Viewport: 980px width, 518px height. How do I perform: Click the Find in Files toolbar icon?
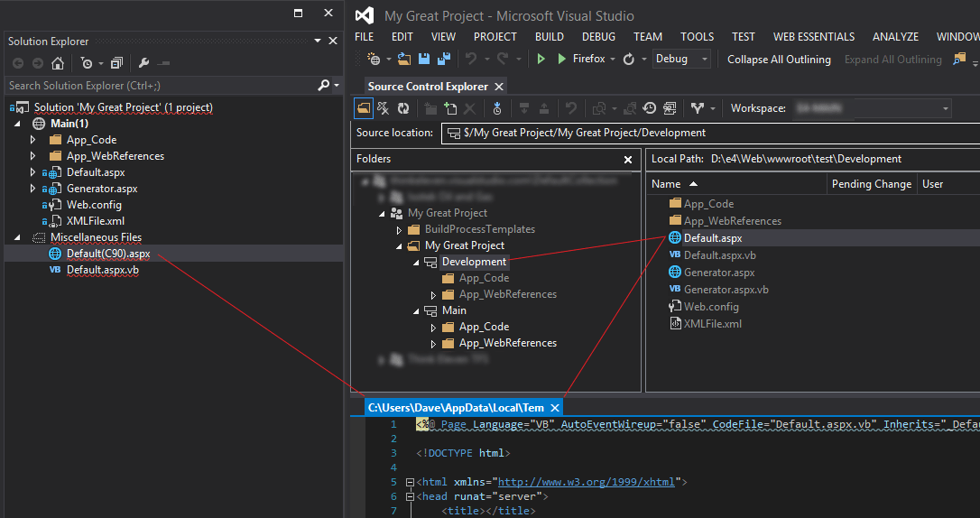(958, 59)
